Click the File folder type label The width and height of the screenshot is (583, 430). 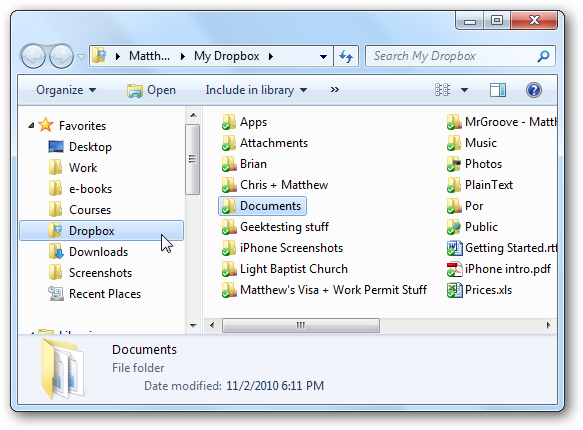point(138,368)
